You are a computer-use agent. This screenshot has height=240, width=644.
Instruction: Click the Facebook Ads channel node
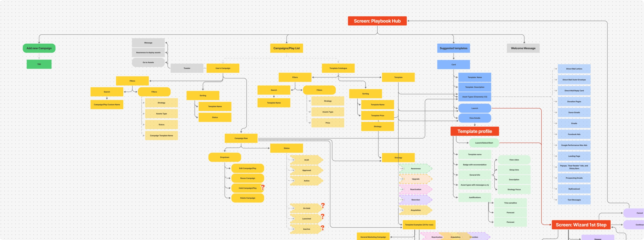(574, 134)
